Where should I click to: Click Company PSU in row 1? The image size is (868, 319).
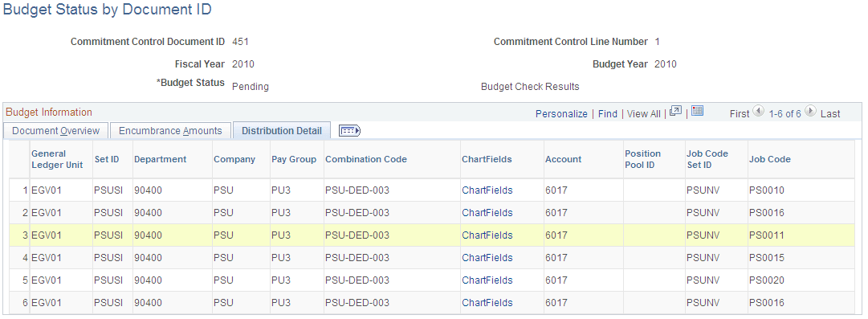tap(224, 190)
